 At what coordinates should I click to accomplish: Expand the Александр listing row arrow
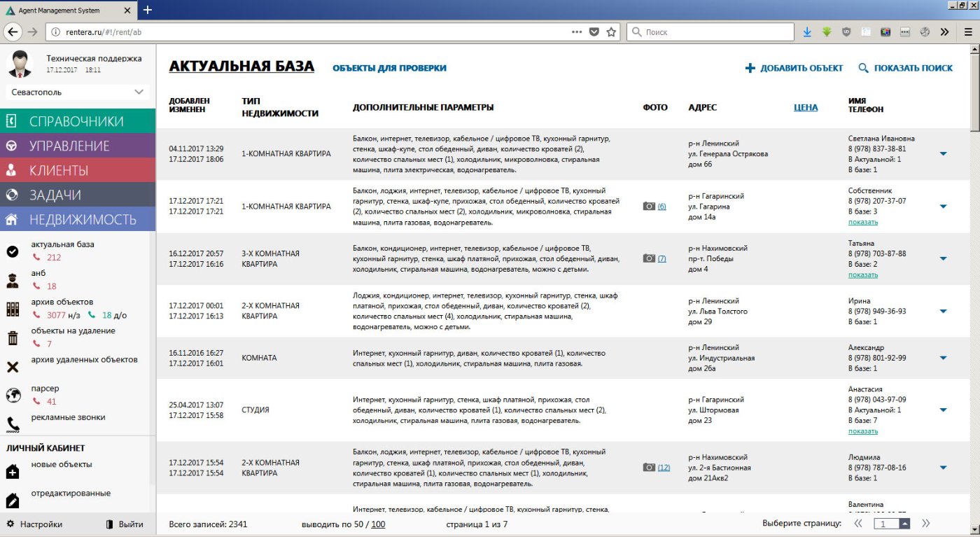[x=943, y=358]
